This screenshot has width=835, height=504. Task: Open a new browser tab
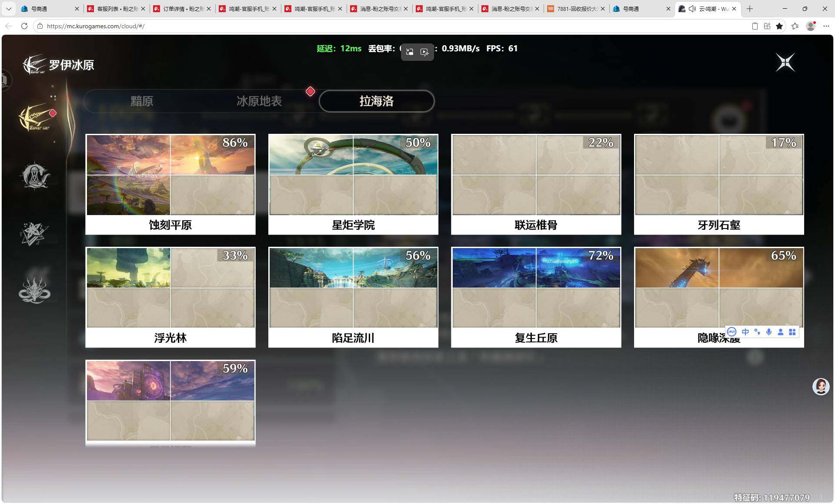(750, 9)
